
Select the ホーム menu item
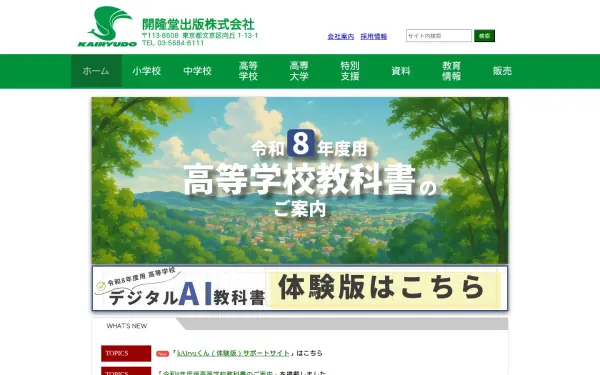click(x=96, y=71)
